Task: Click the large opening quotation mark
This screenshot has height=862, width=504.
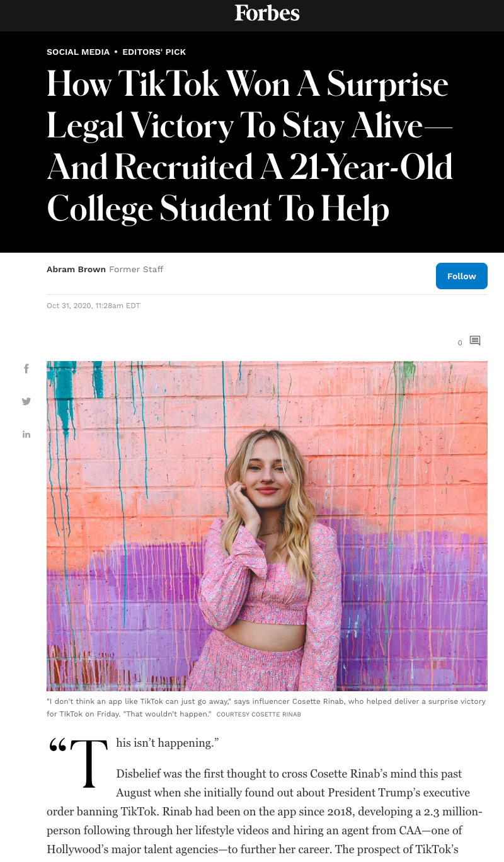Action: pyautogui.click(x=57, y=745)
